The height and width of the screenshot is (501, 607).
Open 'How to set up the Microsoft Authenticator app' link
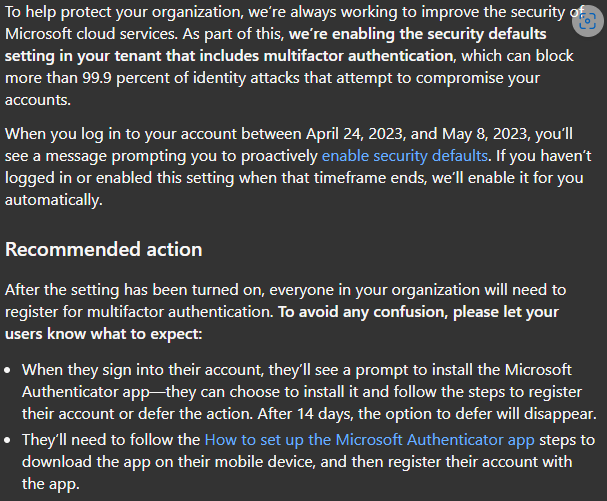tap(369, 440)
